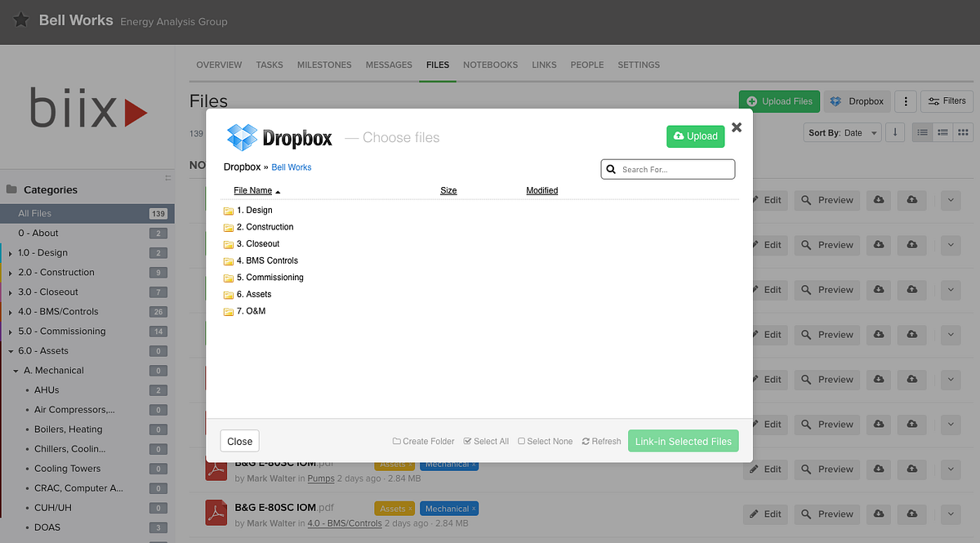Click Preview in the BMS/Controls file row
The image size is (980, 543).
click(826, 514)
